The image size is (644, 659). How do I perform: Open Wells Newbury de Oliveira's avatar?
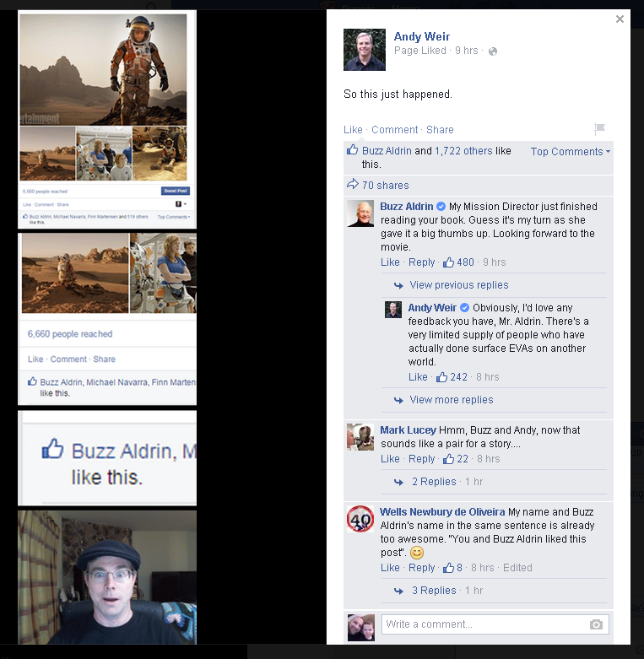(360, 519)
